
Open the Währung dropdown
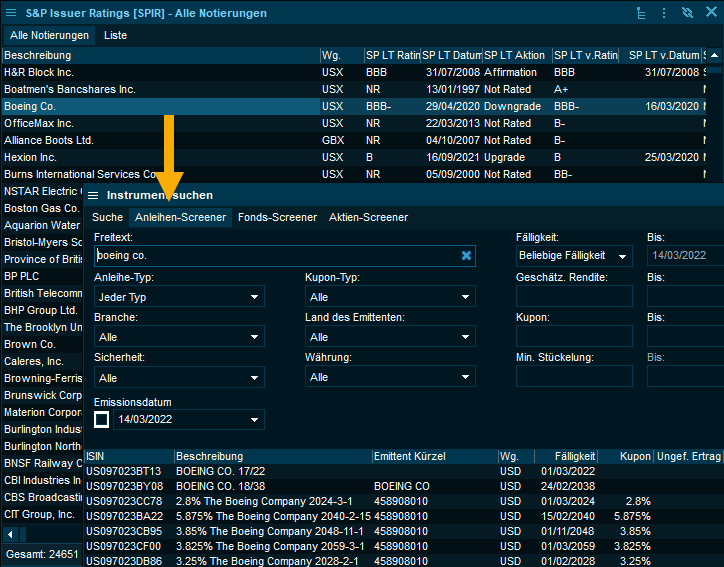tap(390, 377)
